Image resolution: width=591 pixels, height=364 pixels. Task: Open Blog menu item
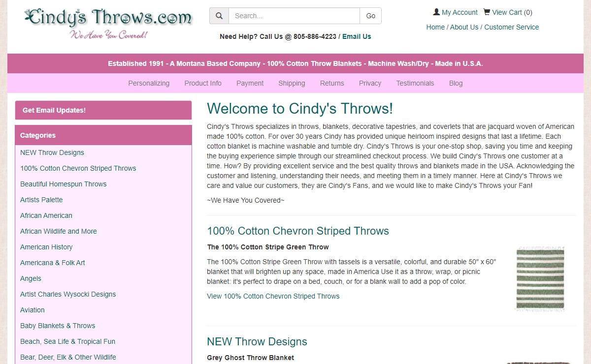pyautogui.click(x=456, y=83)
